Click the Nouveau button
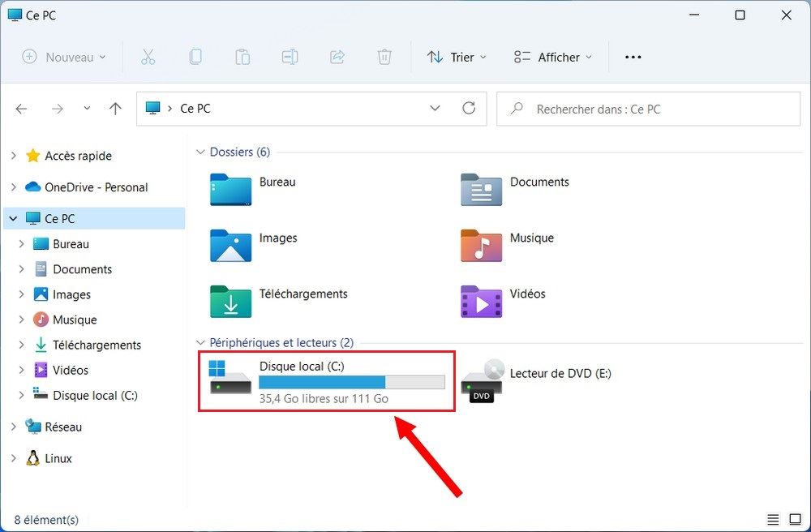This screenshot has width=811, height=532. coord(64,57)
